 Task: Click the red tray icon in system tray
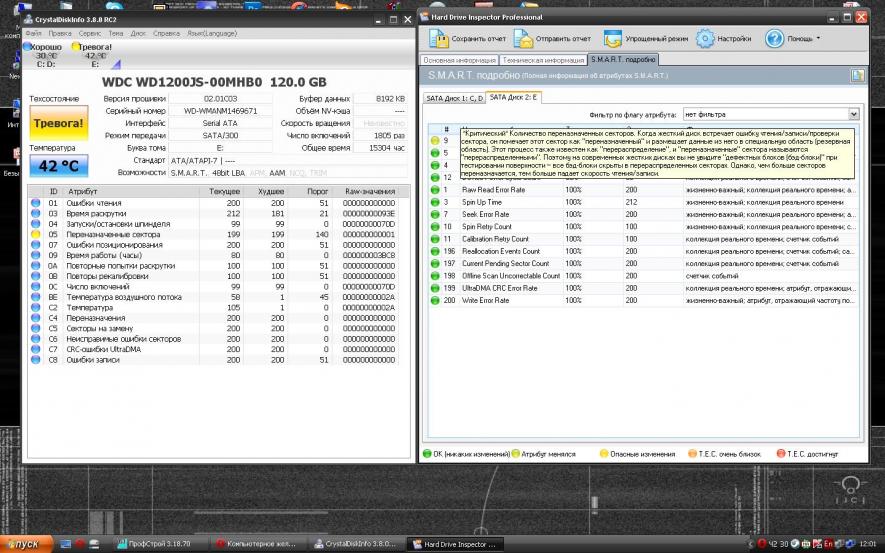[x=762, y=543]
